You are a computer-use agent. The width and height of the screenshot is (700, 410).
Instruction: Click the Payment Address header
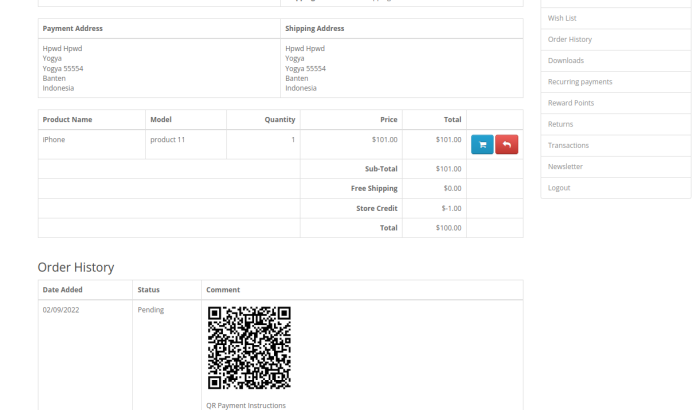tap(73, 29)
